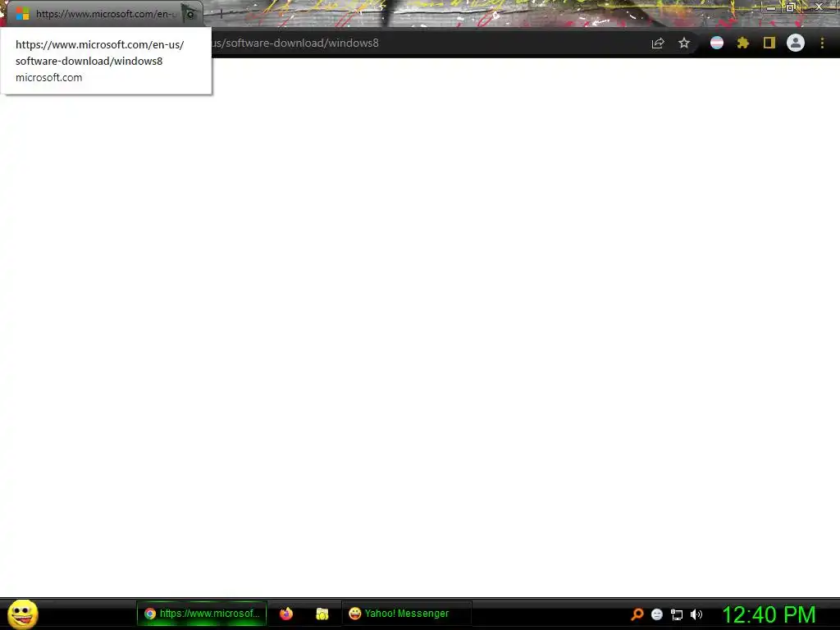Open Chrome's three-dot menu

(x=822, y=43)
